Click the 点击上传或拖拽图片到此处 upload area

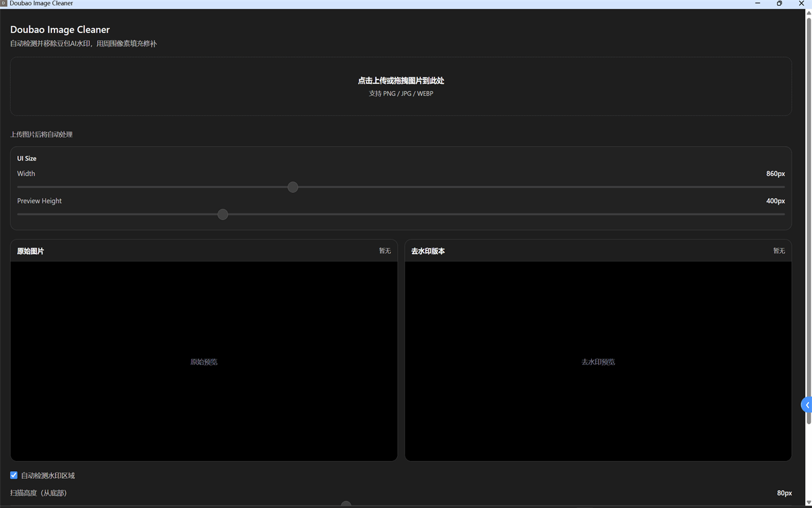click(x=401, y=86)
